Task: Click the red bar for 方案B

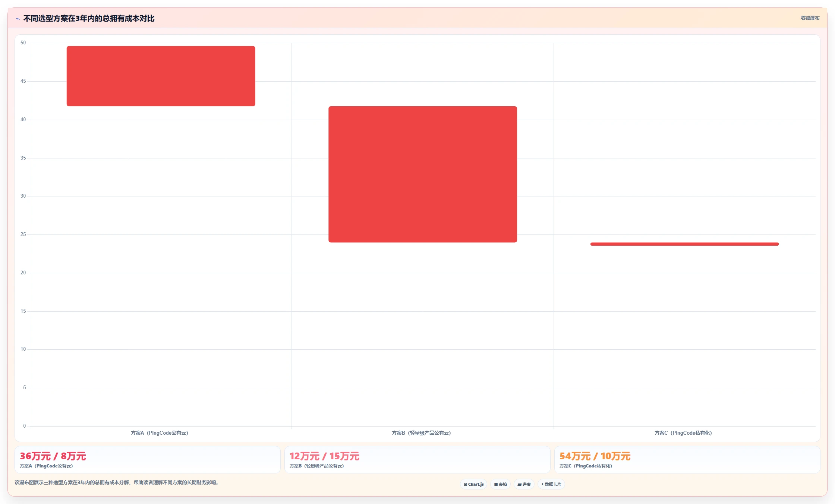Action: [423, 174]
